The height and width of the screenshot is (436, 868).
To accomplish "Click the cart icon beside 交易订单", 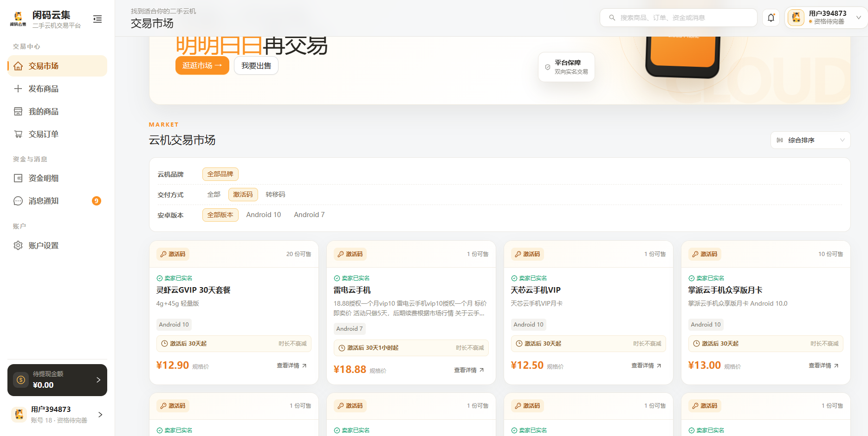I will pyautogui.click(x=18, y=134).
